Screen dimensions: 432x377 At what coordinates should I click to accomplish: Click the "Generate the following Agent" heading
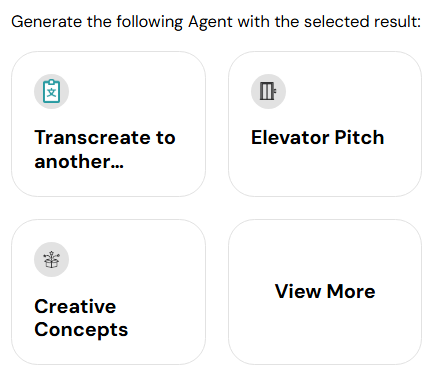(123, 22)
